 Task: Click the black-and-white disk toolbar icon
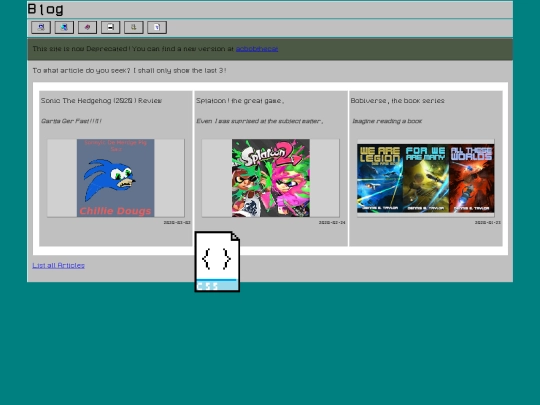pyautogui.click(x=111, y=27)
